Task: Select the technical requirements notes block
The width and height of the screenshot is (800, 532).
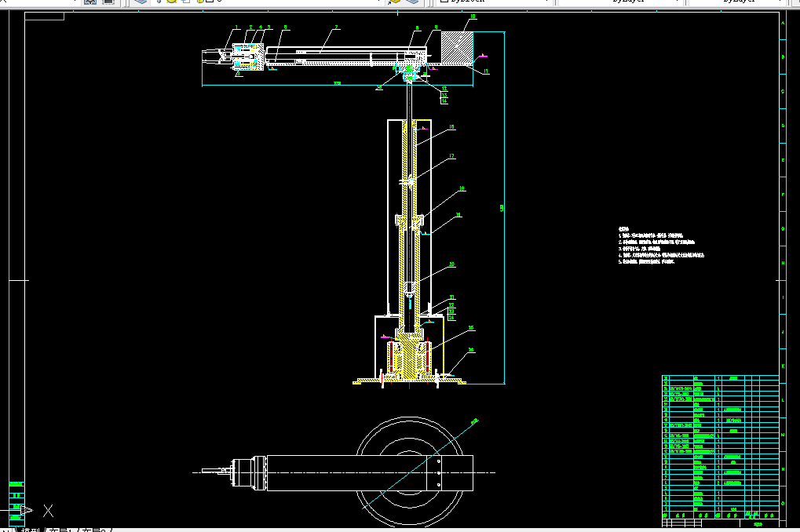Action: tap(661, 246)
